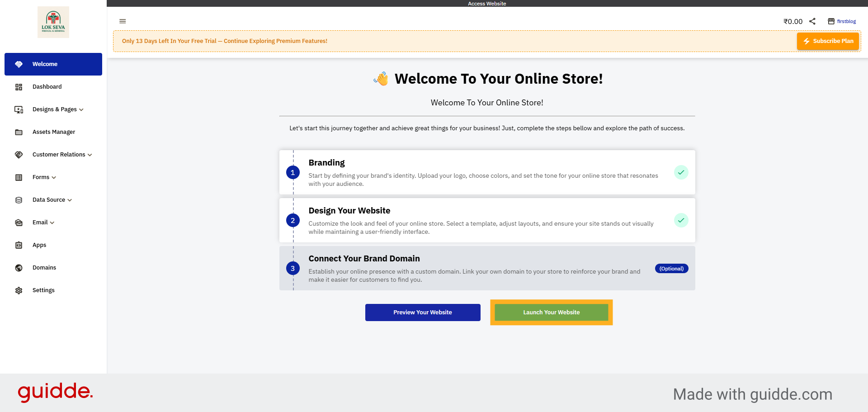Launch Your Website using the green button
This screenshot has width=868, height=412.
point(551,312)
